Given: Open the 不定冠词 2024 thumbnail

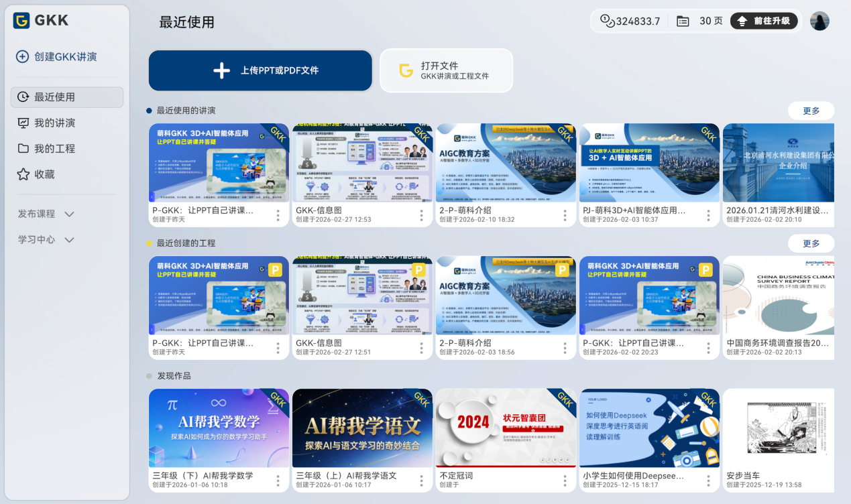Looking at the screenshot, I should click(x=506, y=426).
